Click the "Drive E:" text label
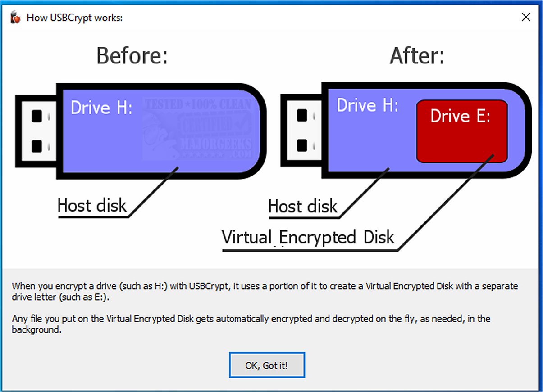 click(460, 117)
